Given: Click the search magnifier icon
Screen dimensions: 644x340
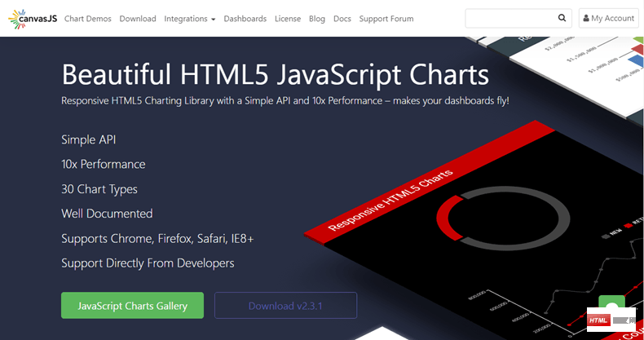Looking at the screenshot, I should [562, 18].
